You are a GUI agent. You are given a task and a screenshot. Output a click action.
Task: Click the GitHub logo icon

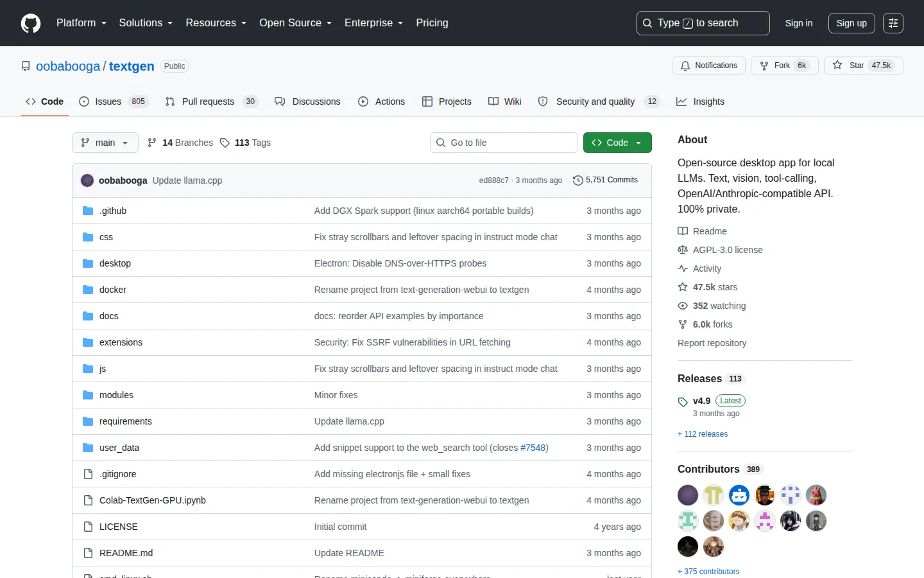(x=31, y=23)
